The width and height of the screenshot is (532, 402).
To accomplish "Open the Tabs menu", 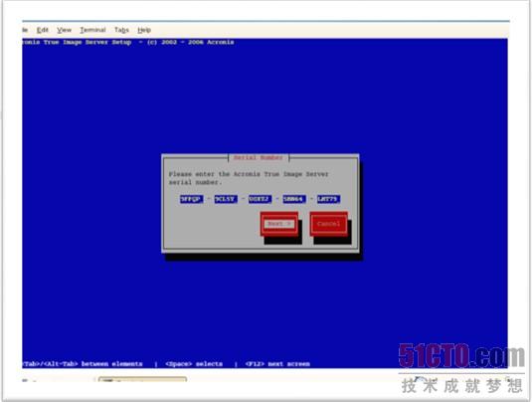I will click(121, 30).
